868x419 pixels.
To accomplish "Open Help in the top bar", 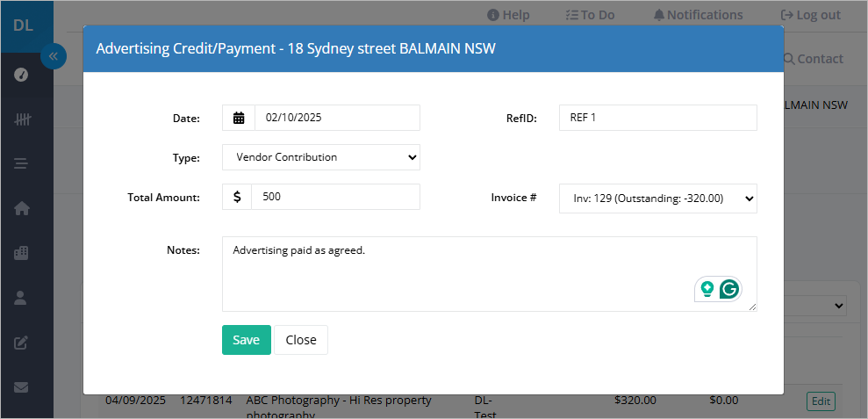I will (508, 16).
